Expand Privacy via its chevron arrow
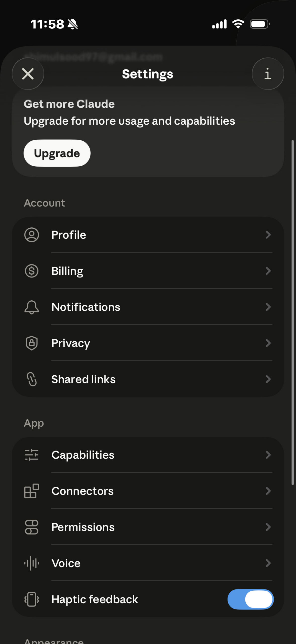The width and height of the screenshot is (296, 644). (268, 343)
